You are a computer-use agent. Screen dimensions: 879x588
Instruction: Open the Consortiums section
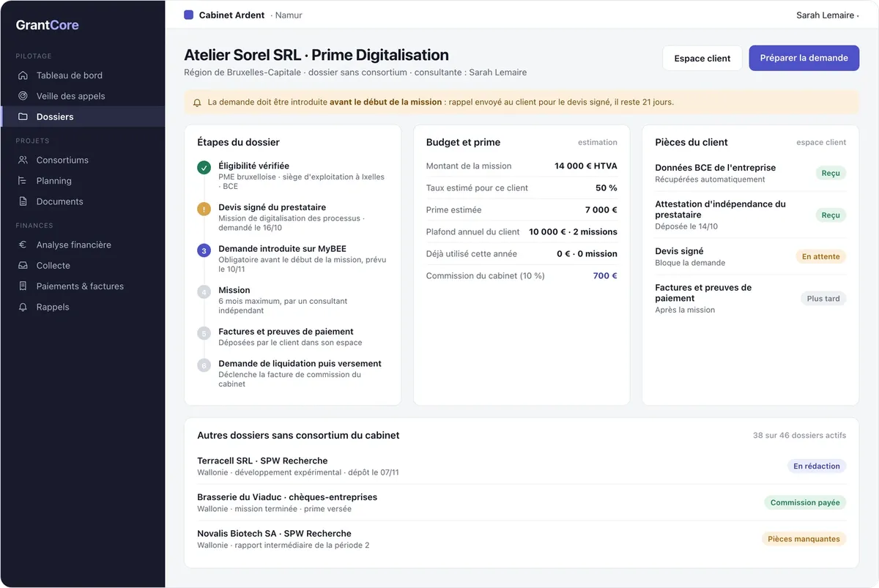click(82, 160)
